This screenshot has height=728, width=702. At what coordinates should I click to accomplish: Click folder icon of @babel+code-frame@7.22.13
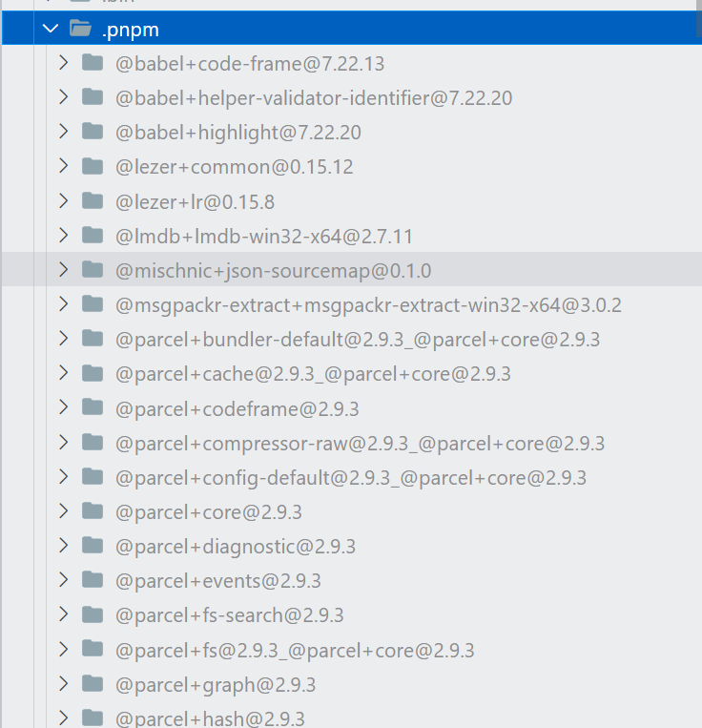coord(93,62)
